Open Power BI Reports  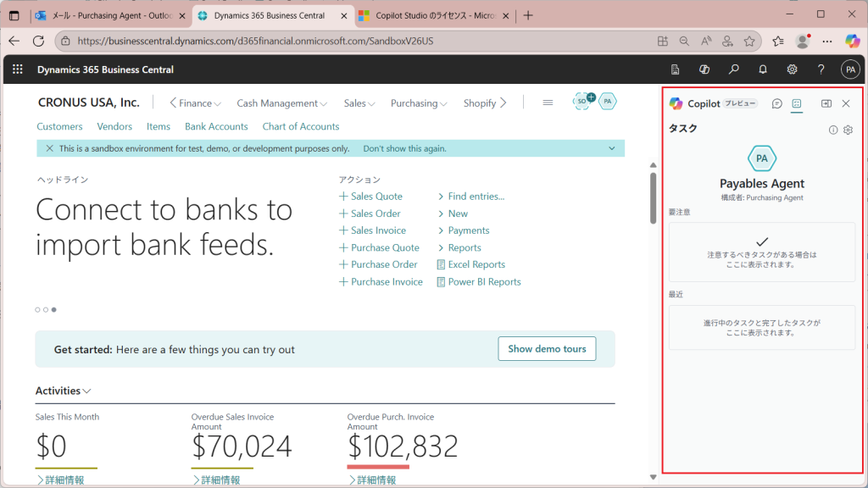click(x=479, y=281)
